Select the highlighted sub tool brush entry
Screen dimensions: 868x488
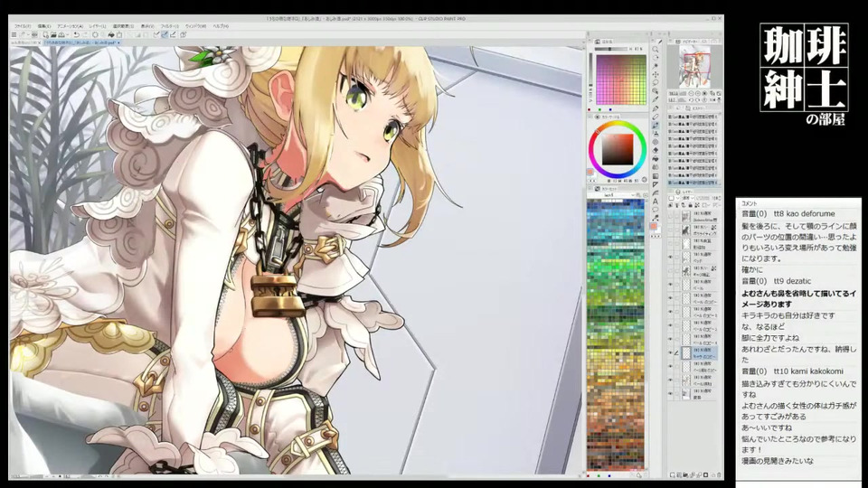click(x=693, y=182)
